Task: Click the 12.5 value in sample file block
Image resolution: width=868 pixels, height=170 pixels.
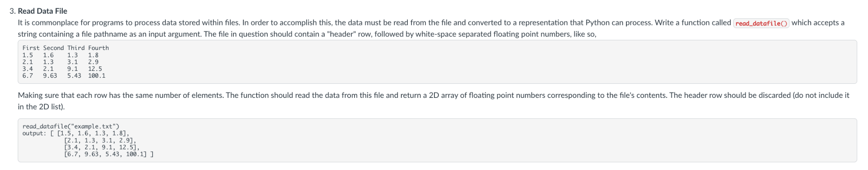Action: [95, 68]
